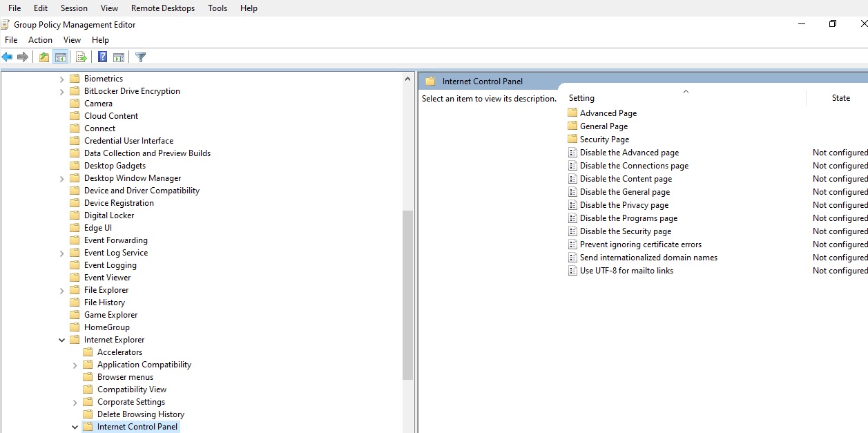Click the Edge UI folder icon in the tree
This screenshot has height=433, width=868.
[75, 228]
